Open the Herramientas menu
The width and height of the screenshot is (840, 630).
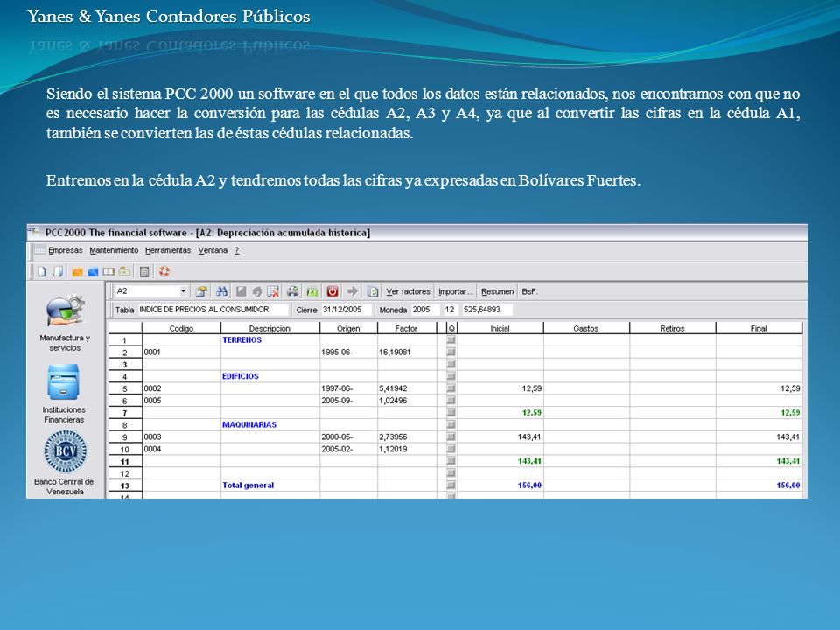(x=168, y=250)
